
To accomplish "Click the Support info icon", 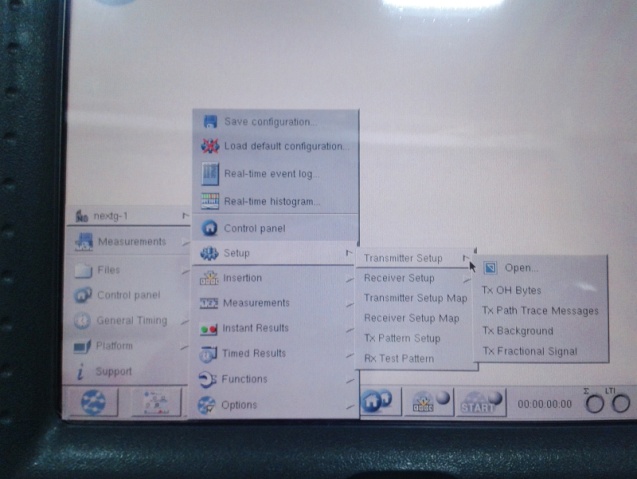I will [x=81, y=371].
